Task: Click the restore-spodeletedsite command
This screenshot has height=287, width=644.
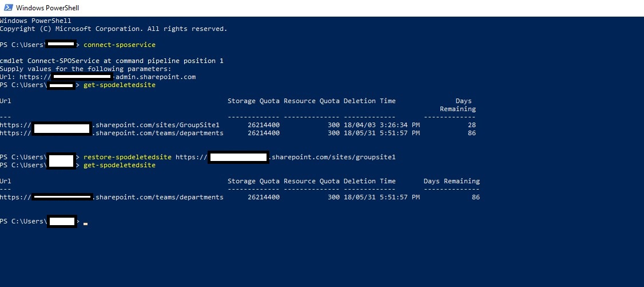Action: click(128, 157)
